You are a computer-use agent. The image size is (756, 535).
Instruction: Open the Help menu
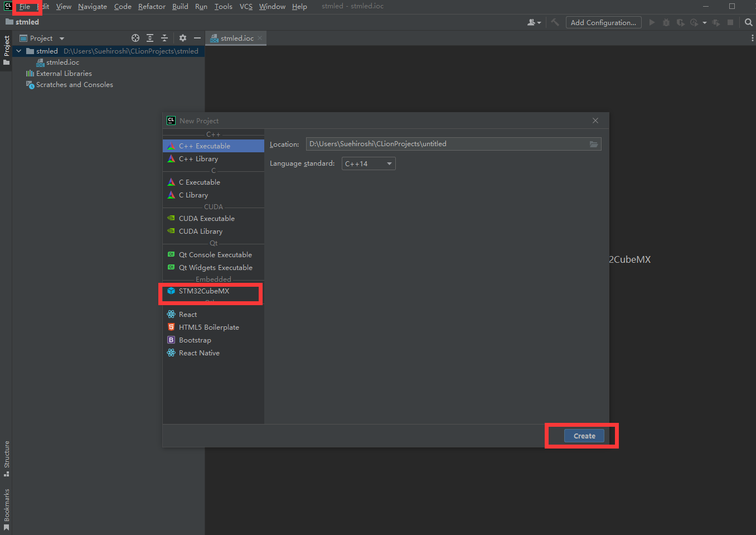coord(299,7)
